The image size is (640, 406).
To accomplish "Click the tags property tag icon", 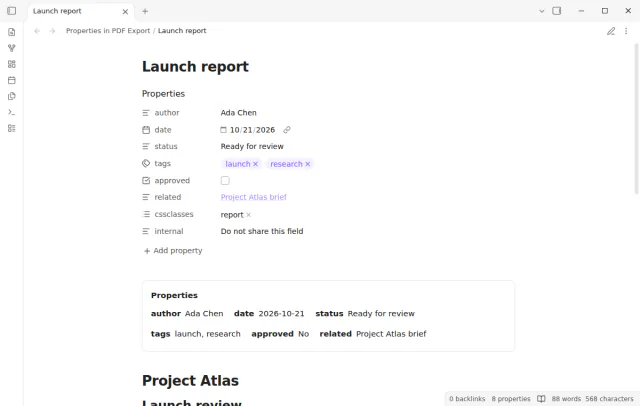I will tap(146, 164).
